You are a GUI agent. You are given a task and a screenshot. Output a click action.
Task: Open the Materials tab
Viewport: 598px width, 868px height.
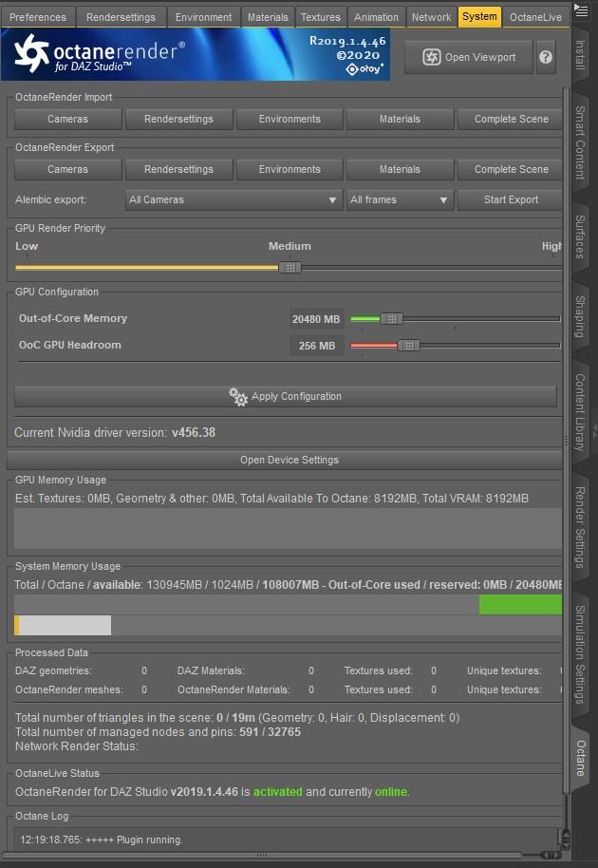pyautogui.click(x=268, y=17)
